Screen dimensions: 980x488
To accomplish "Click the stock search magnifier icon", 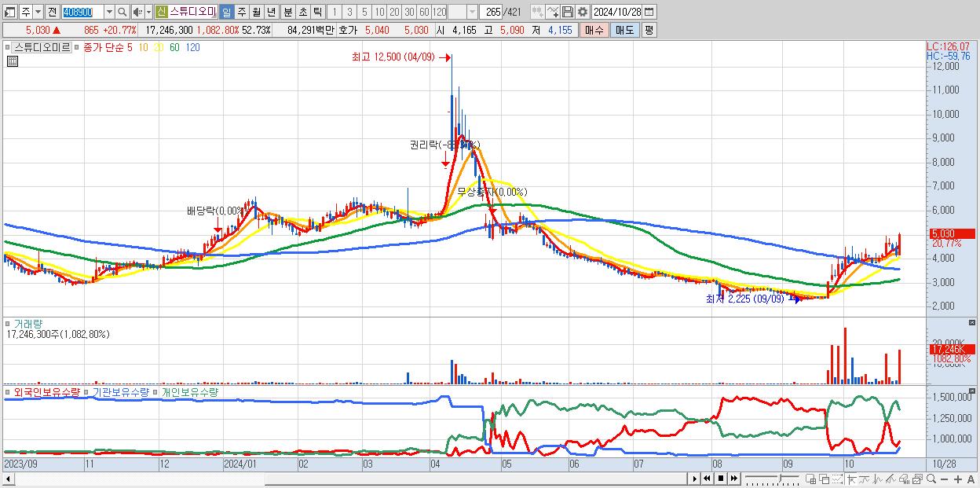I will pos(122,12).
